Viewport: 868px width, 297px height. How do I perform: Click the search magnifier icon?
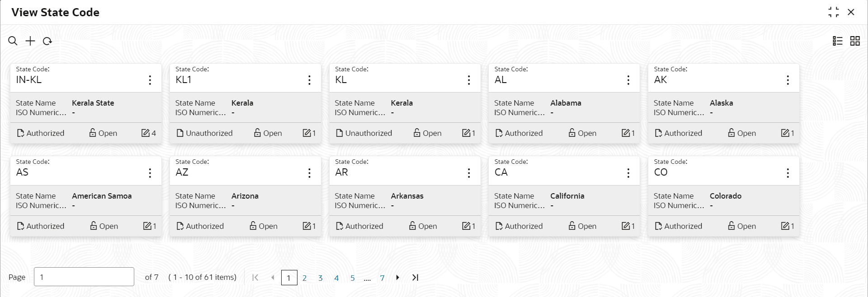click(13, 41)
